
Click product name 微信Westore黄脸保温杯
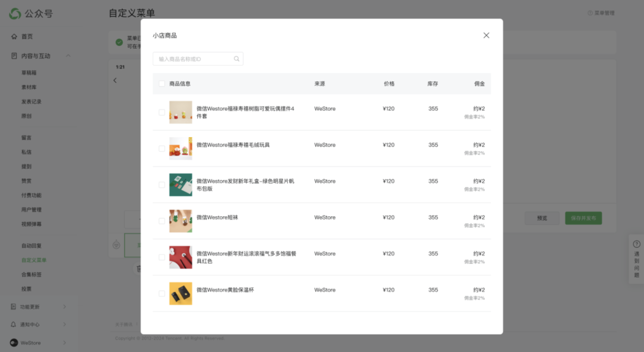pyautogui.click(x=225, y=289)
